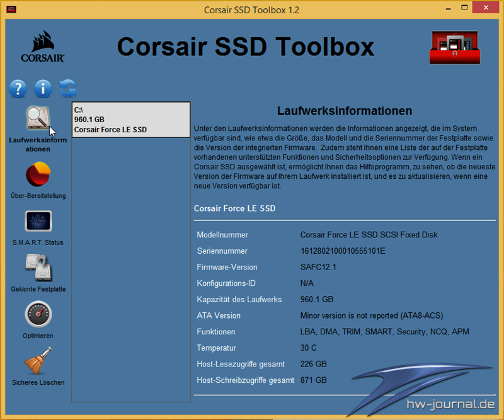The width and height of the screenshot is (504, 420).
Task: Click the Über-Bereitstellung sidebar label
Action: [x=38, y=196]
